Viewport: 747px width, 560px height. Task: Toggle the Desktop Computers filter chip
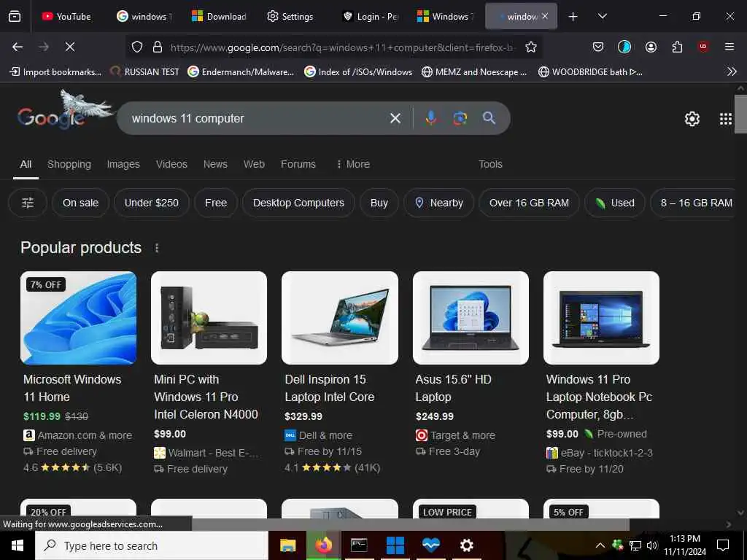point(298,203)
